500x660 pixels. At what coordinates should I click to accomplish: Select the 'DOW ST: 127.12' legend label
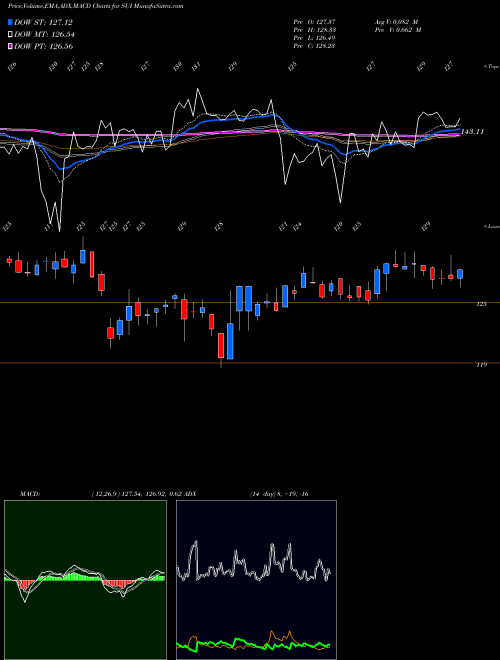pos(43,22)
